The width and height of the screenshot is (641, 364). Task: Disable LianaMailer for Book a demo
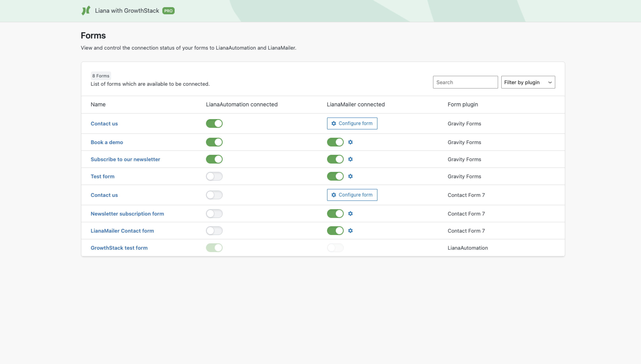335,142
